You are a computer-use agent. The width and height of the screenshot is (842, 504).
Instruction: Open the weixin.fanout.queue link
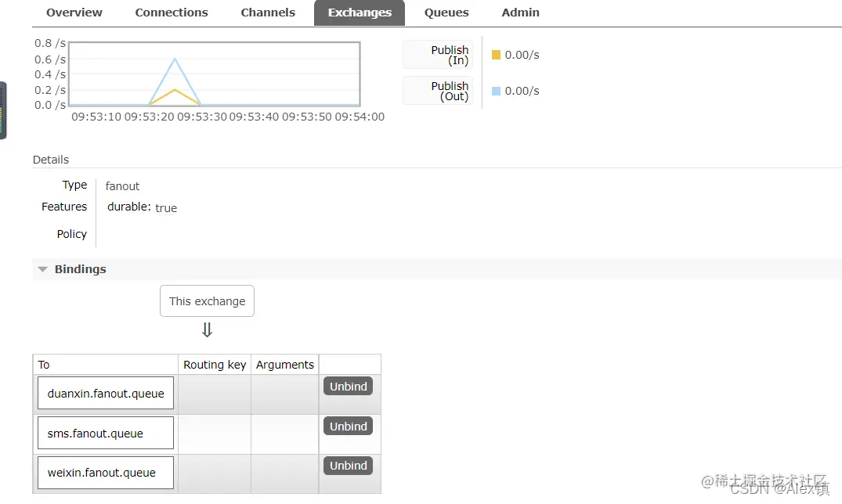pyautogui.click(x=102, y=473)
